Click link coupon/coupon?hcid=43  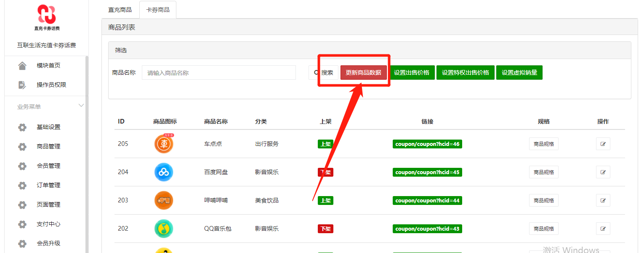click(x=427, y=229)
